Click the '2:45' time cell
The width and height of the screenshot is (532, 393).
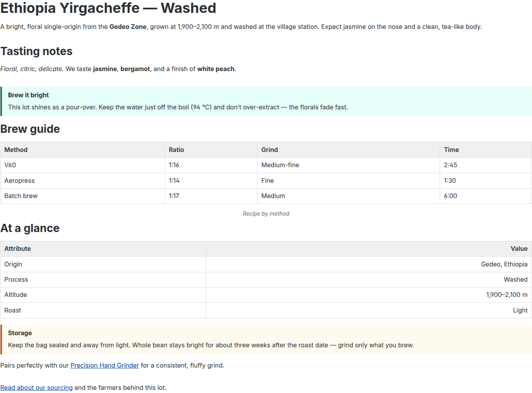click(486, 165)
